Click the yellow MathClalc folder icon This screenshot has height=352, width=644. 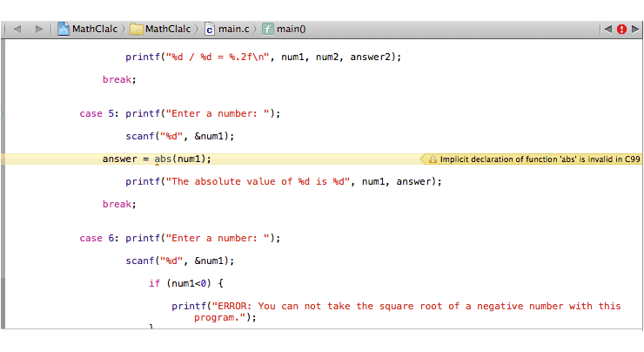pyautogui.click(x=137, y=29)
